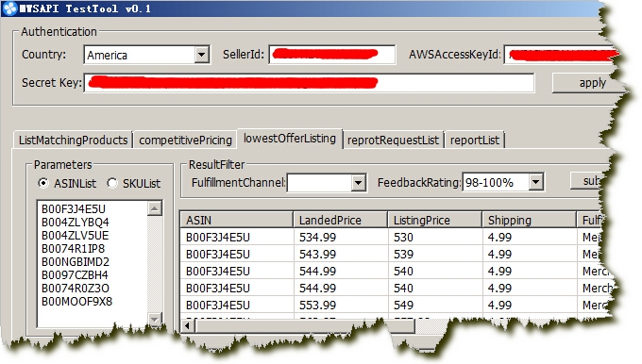Sort by the LandedPrice column header
The height and width of the screenshot is (364, 642).
click(340, 220)
